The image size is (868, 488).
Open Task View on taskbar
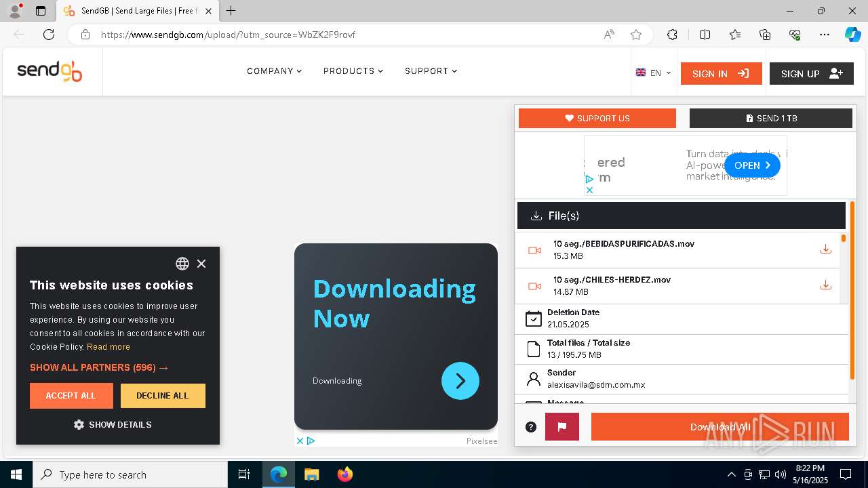click(244, 474)
